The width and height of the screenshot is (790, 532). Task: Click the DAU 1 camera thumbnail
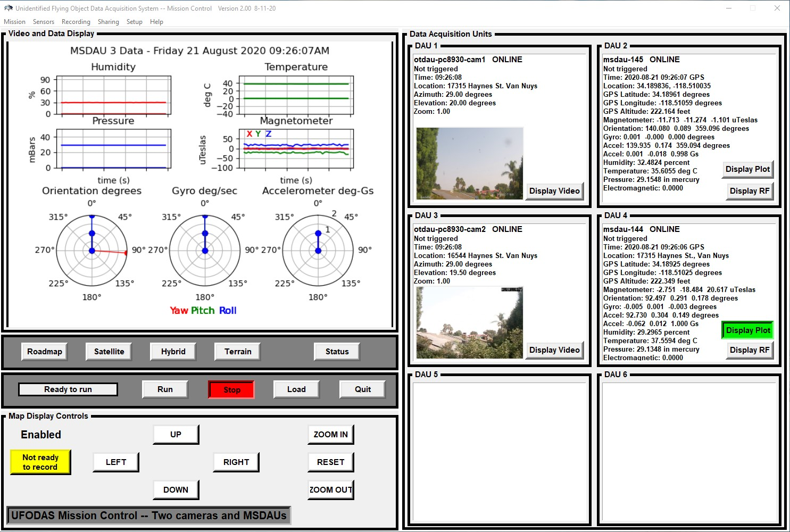click(x=470, y=163)
